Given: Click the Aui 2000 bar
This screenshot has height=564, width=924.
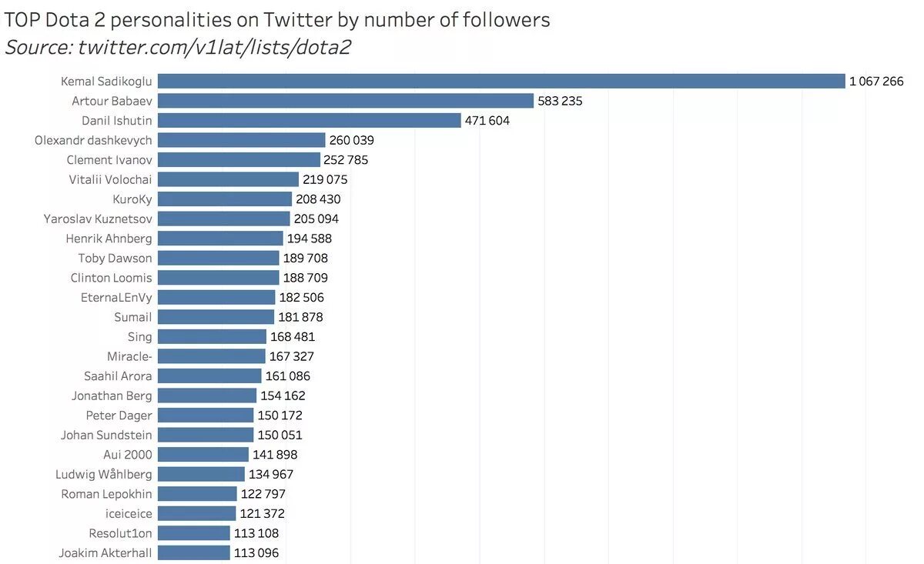Looking at the screenshot, I should coord(203,455).
